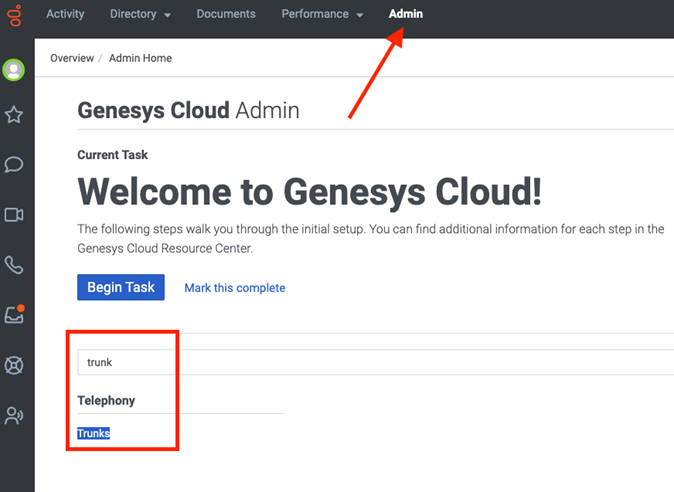Open the Inbox icon with notification

tap(14, 315)
